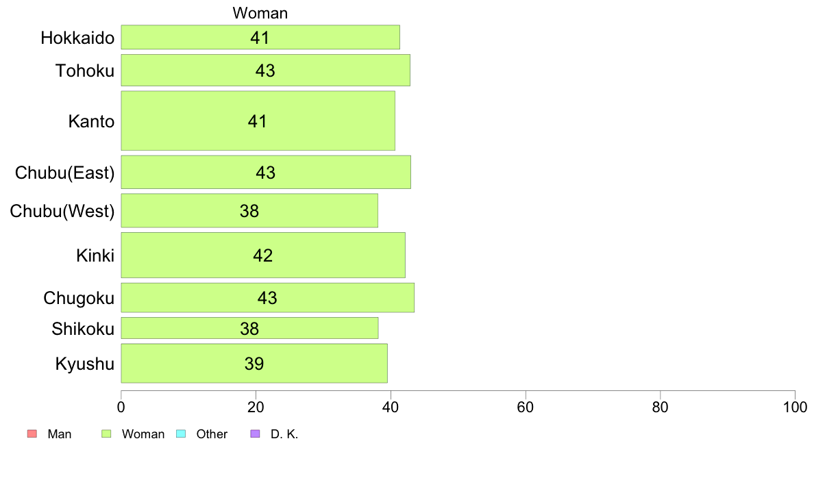Select the Tohoku bar showing 43
The width and height of the screenshot is (814, 504).
(x=265, y=70)
